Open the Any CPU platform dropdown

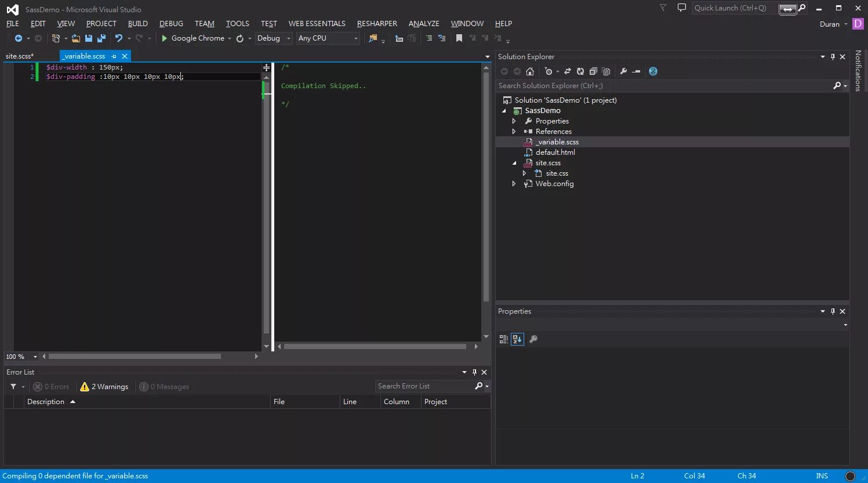(328, 38)
